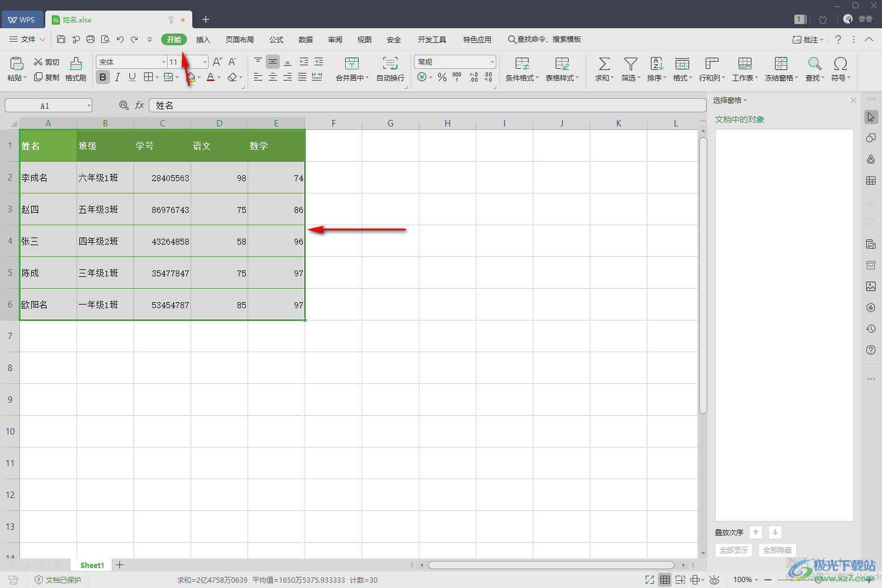Open Print Preview icon
The height and width of the screenshot is (588, 882).
click(x=105, y=39)
